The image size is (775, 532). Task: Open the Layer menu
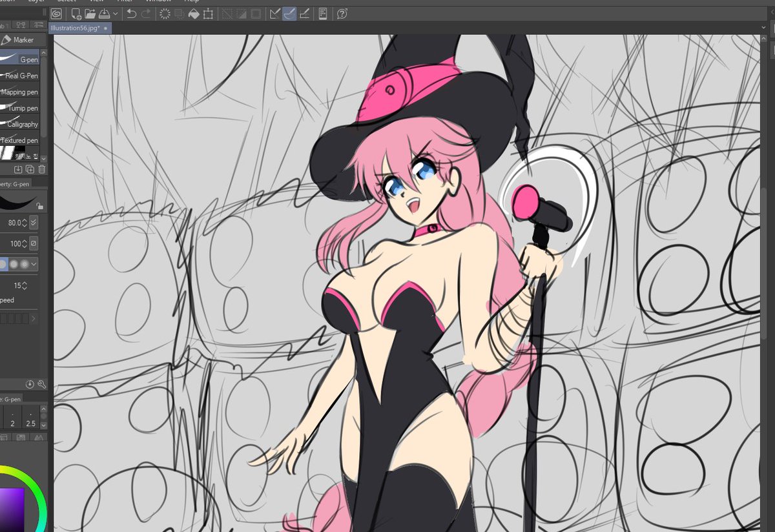coord(36,1)
